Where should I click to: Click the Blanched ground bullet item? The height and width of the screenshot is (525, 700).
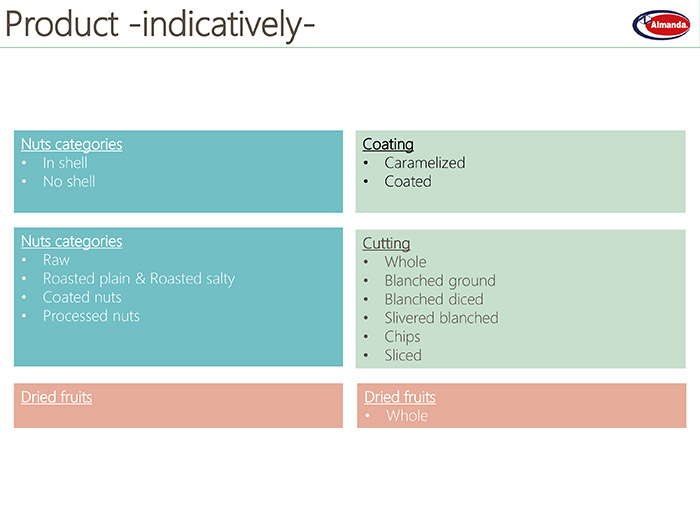click(x=440, y=281)
